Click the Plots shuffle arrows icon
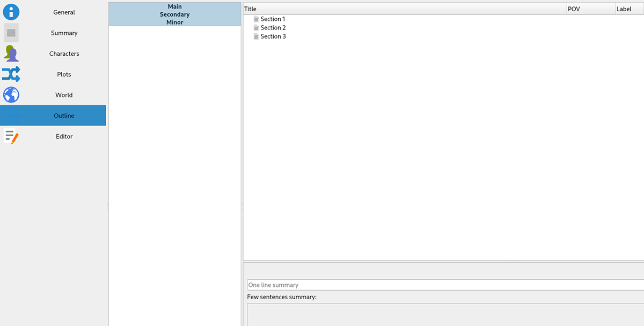The height and width of the screenshot is (326, 644). [11, 74]
